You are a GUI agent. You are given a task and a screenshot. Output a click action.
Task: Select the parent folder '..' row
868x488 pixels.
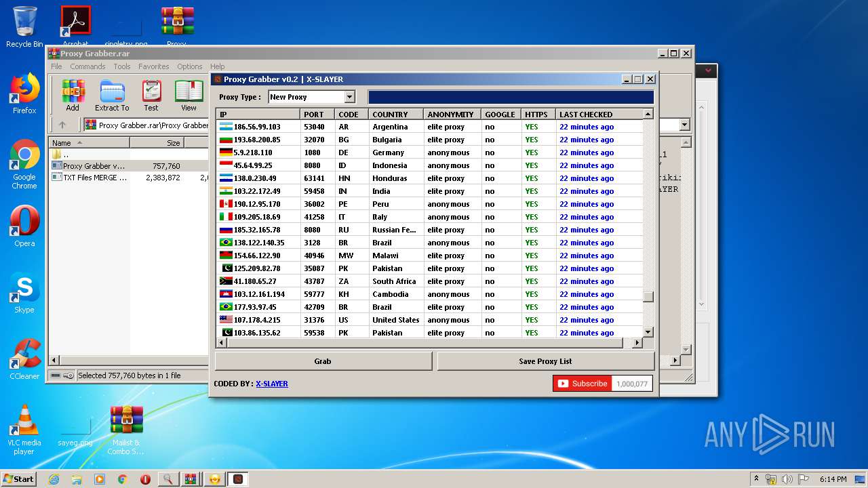pyautogui.click(x=129, y=155)
